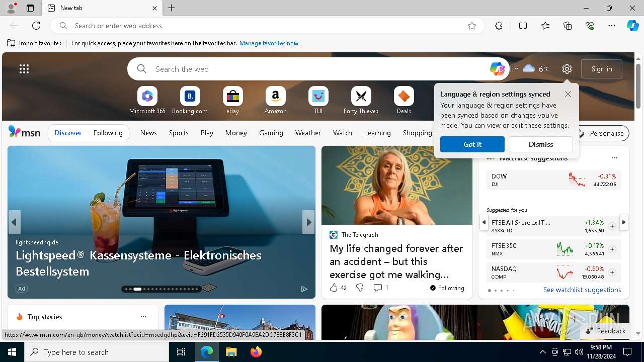Viewport: 644px width, 362px height.
Task: Open the Sports category
Action: click(179, 133)
